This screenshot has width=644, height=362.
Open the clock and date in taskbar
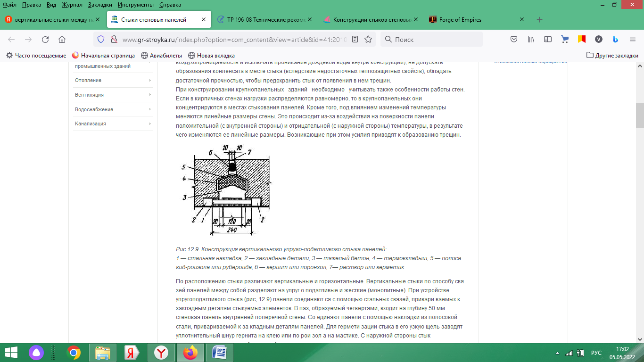[622, 353]
